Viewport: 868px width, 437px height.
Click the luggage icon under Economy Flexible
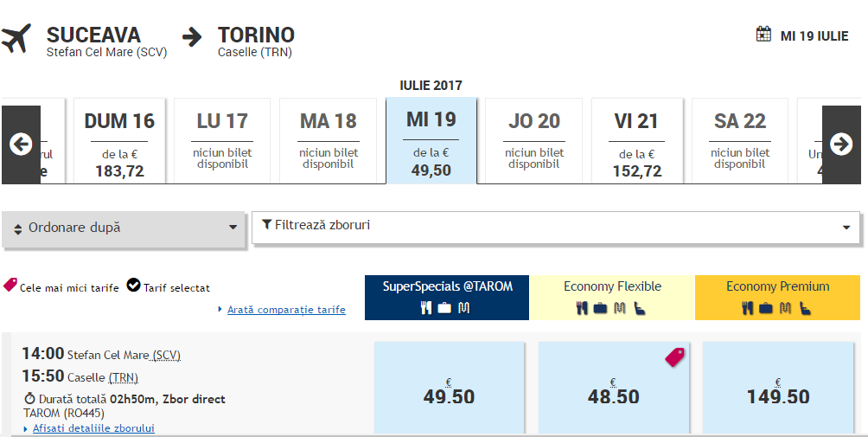[600, 308]
